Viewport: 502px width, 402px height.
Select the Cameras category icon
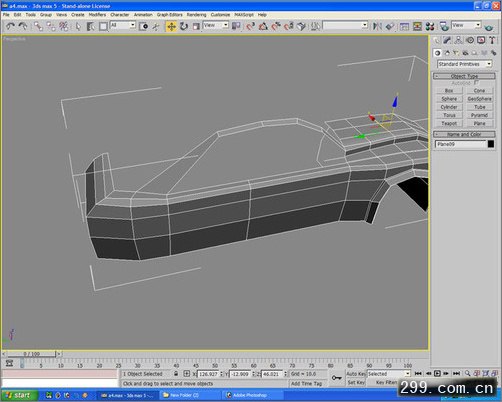[x=465, y=53]
